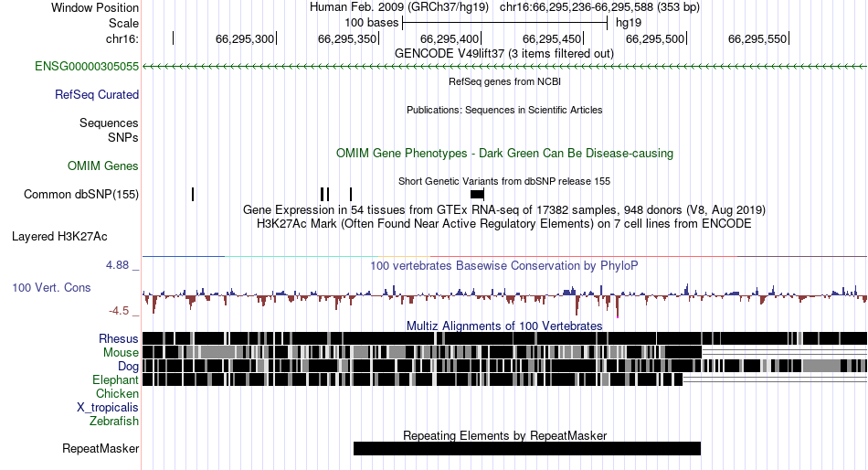
Task: Click the GENCODE V49lift37 track title
Action: click(503, 54)
